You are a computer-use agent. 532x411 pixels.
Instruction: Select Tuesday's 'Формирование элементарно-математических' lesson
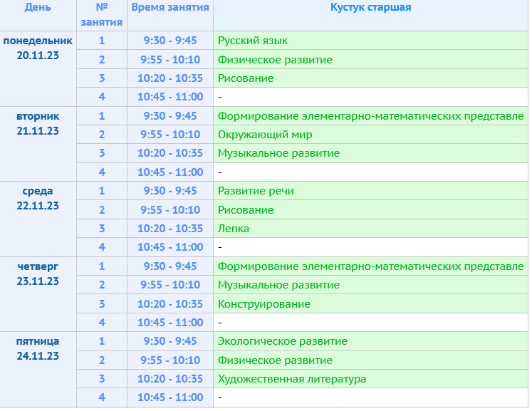click(x=370, y=116)
